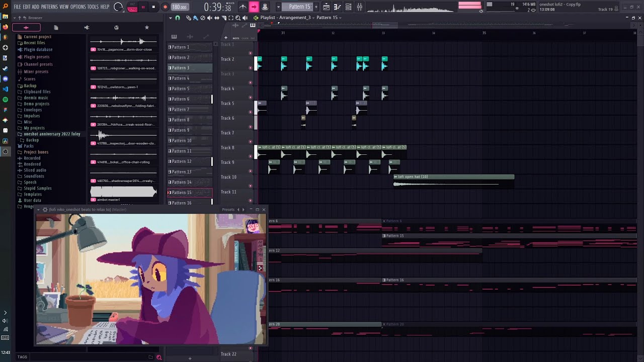Viewport: 644px width, 362px height.
Task: Mute Track 10 via its indicator dot
Action: click(x=251, y=186)
